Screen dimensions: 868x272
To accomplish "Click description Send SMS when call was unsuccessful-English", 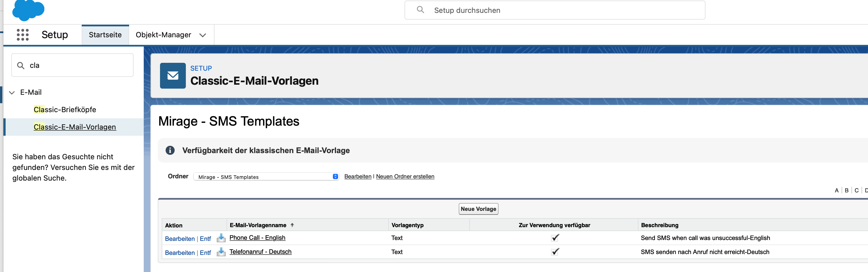I will click(x=705, y=238).
